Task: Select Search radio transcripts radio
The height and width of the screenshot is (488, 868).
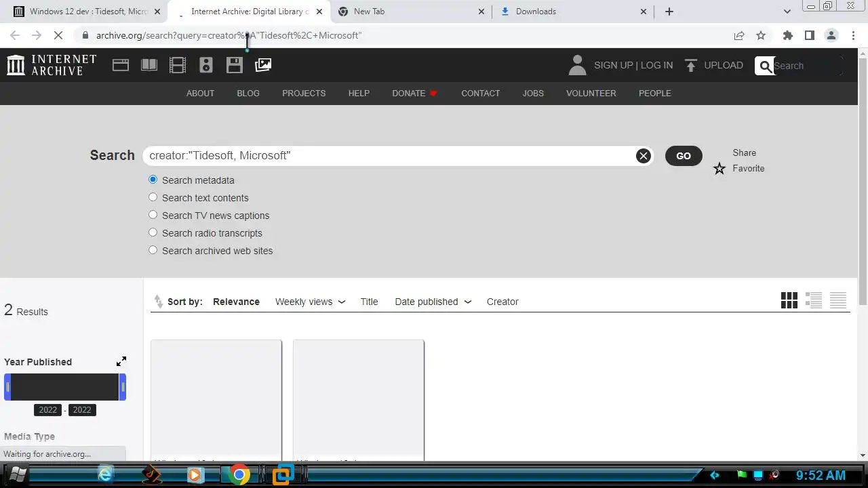Action: pyautogui.click(x=153, y=232)
